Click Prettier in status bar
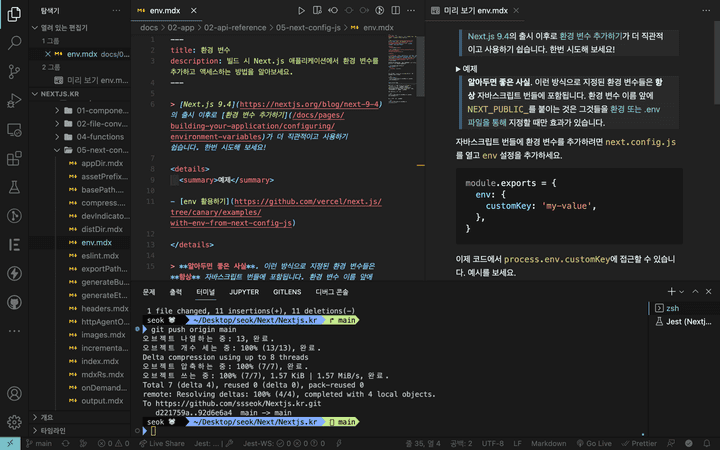 tap(639, 444)
